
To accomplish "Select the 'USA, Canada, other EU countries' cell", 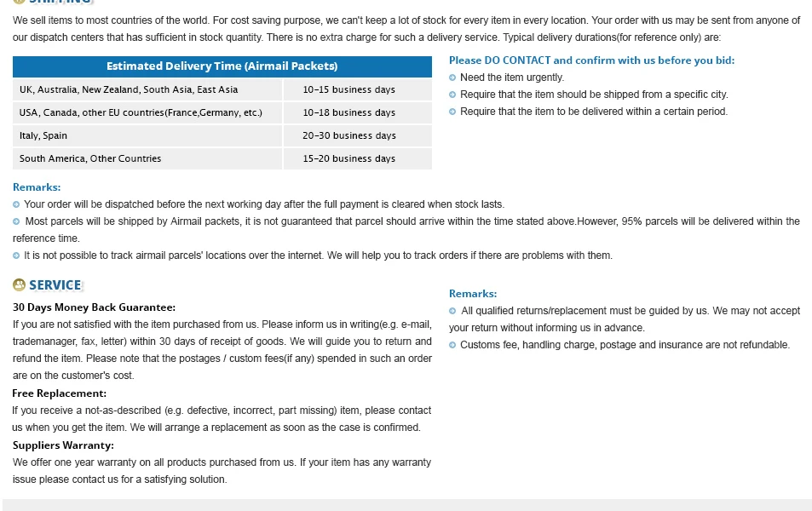I will (x=147, y=112).
